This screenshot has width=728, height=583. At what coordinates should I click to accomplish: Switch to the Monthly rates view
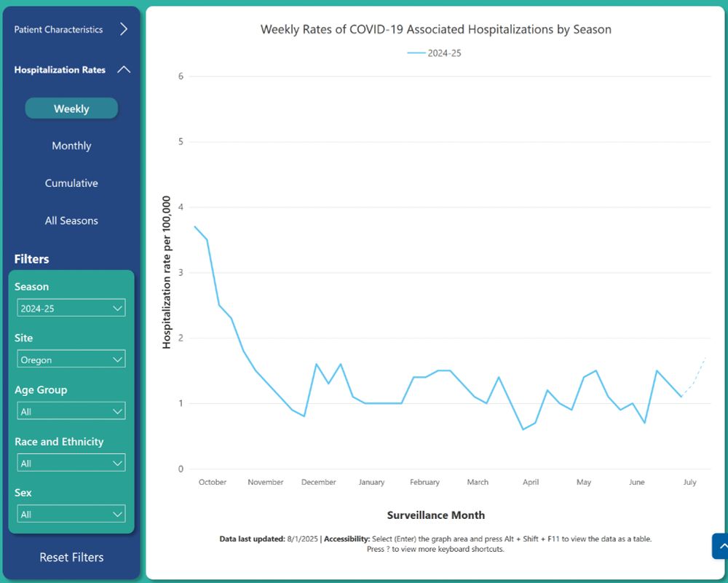pos(71,146)
